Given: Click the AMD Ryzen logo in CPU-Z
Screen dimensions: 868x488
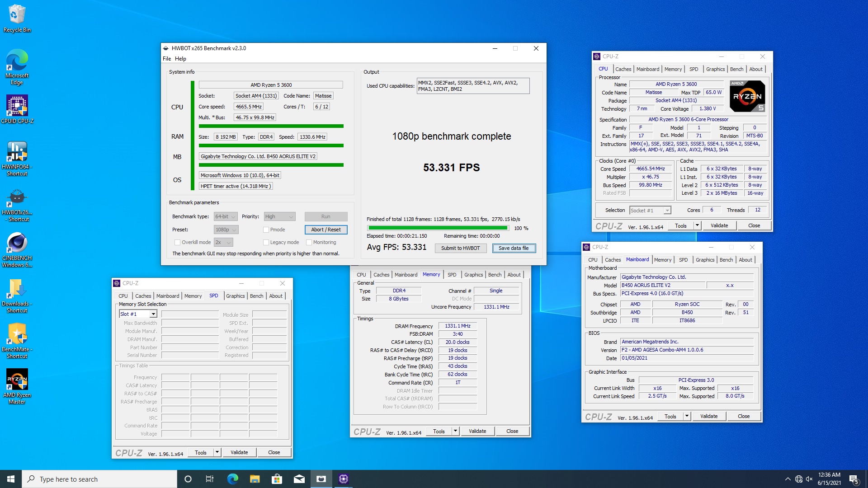Looking at the screenshot, I should click(747, 96).
